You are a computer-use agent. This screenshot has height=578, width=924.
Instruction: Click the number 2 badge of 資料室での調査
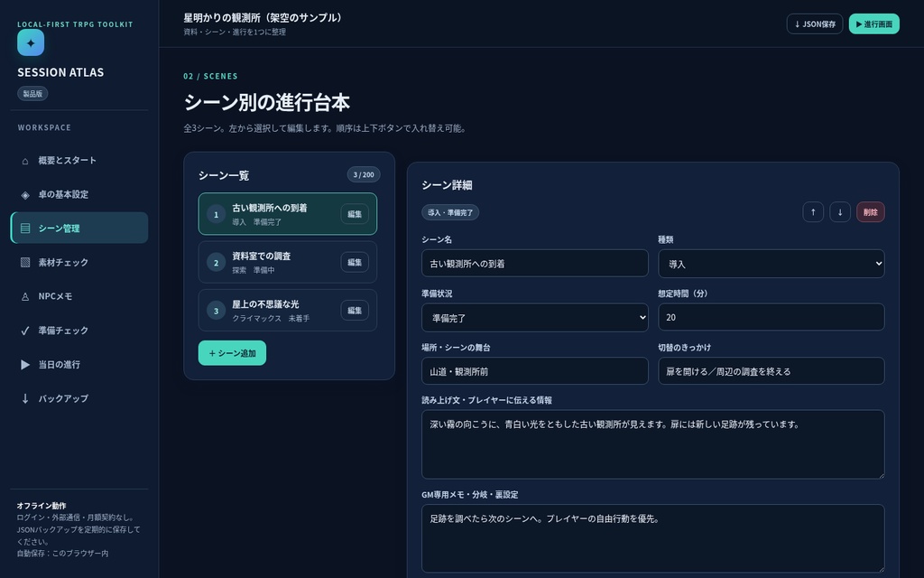tap(217, 263)
